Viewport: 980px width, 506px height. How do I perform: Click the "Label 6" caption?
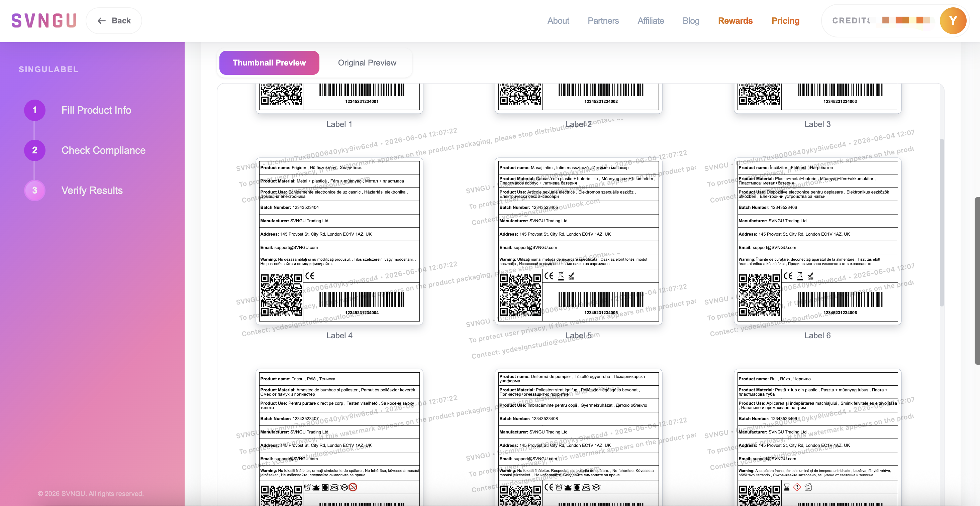tap(817, 335)
